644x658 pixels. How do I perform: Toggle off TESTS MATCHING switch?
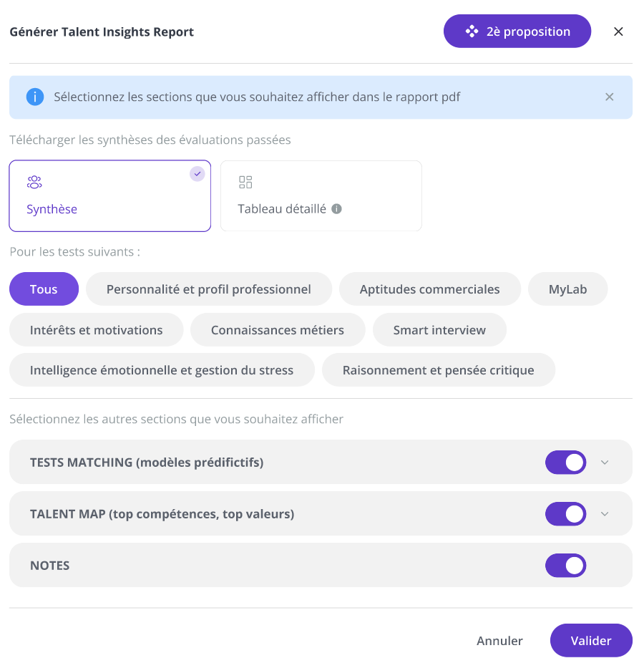(565, 463)
